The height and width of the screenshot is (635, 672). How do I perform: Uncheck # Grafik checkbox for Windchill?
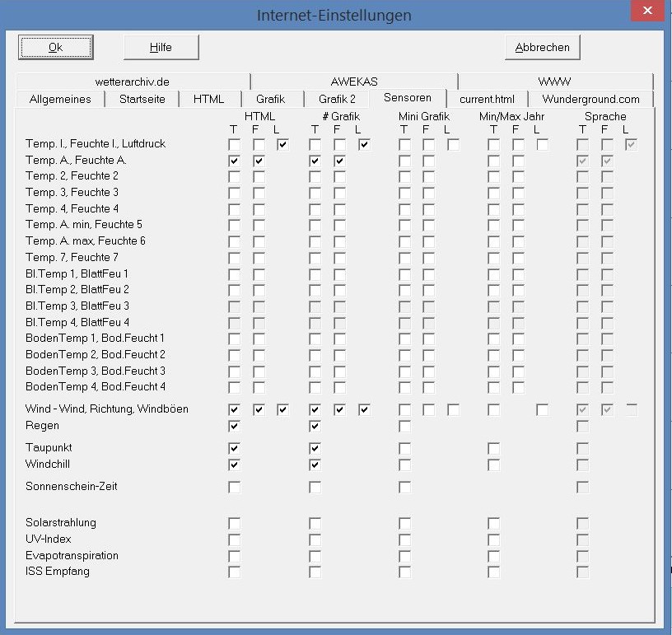pos(315,465)
